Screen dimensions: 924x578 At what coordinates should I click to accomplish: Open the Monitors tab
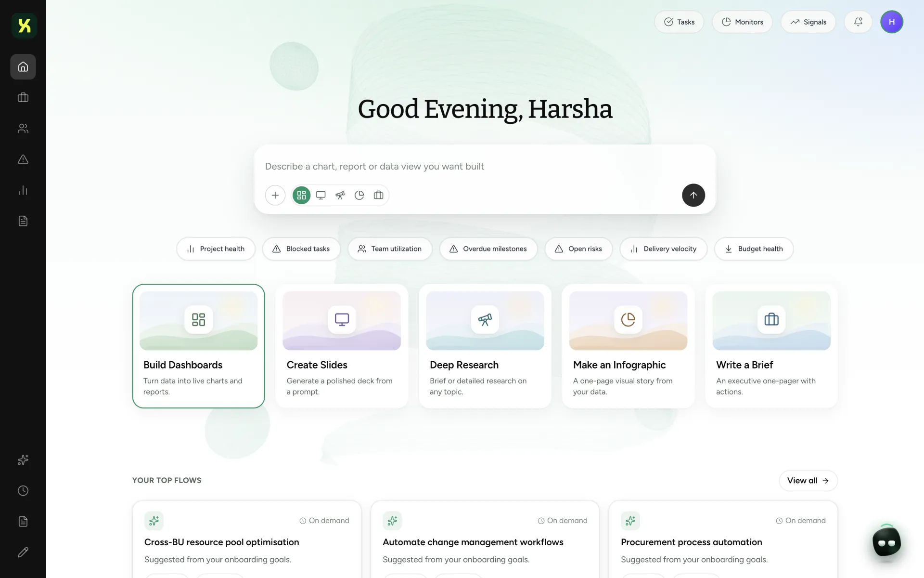[742, 22]
